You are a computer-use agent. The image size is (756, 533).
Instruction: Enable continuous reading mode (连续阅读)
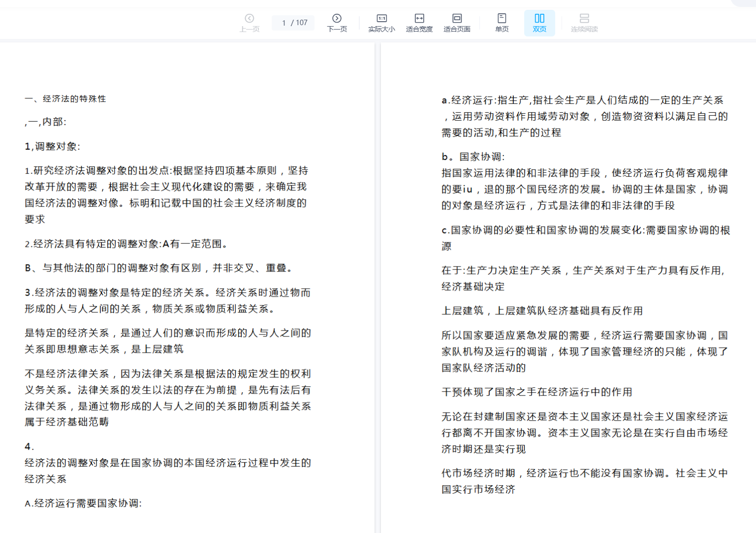(x=584, y=23)
